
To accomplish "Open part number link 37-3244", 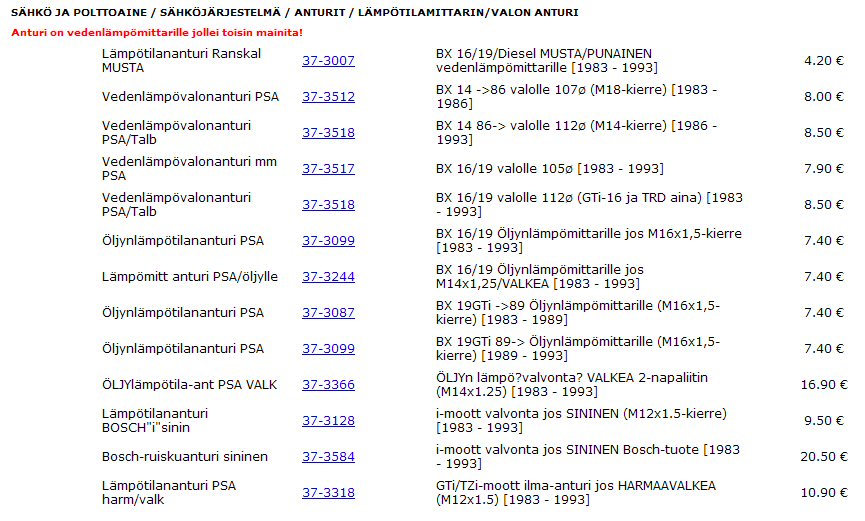I will pos(328,277).
